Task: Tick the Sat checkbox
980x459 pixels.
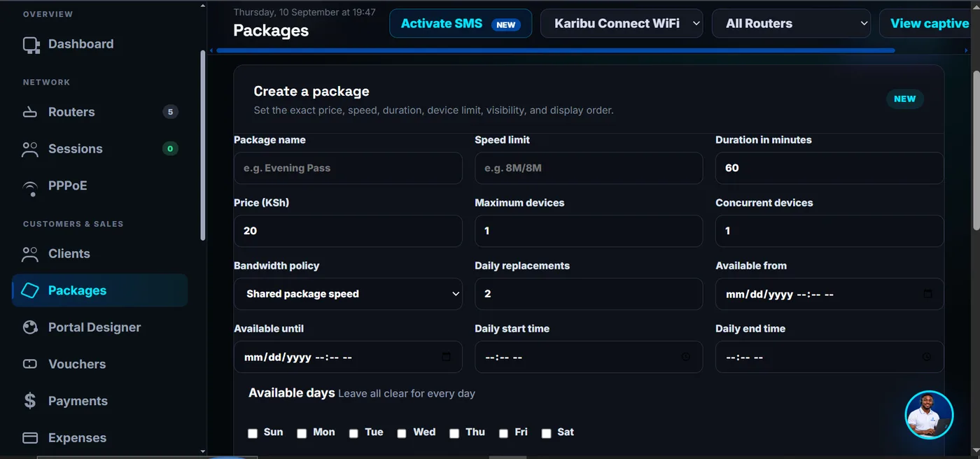Action: point(547,433)
